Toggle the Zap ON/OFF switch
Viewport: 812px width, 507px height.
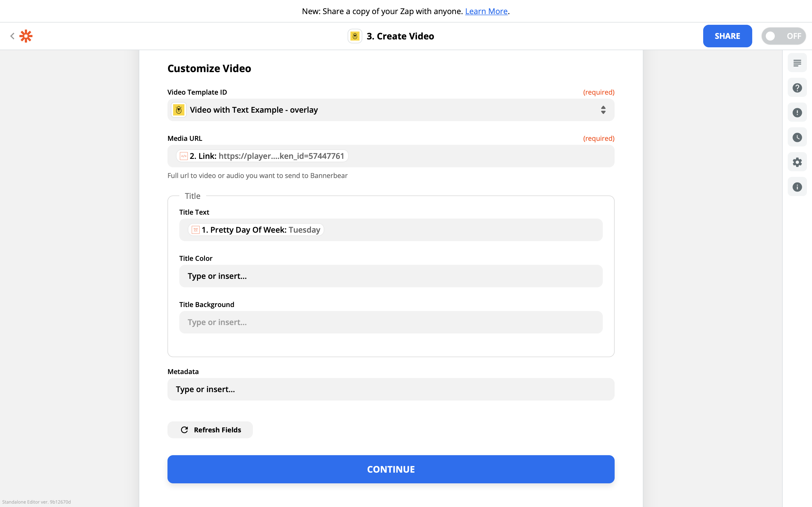click(x=783, y=36)
